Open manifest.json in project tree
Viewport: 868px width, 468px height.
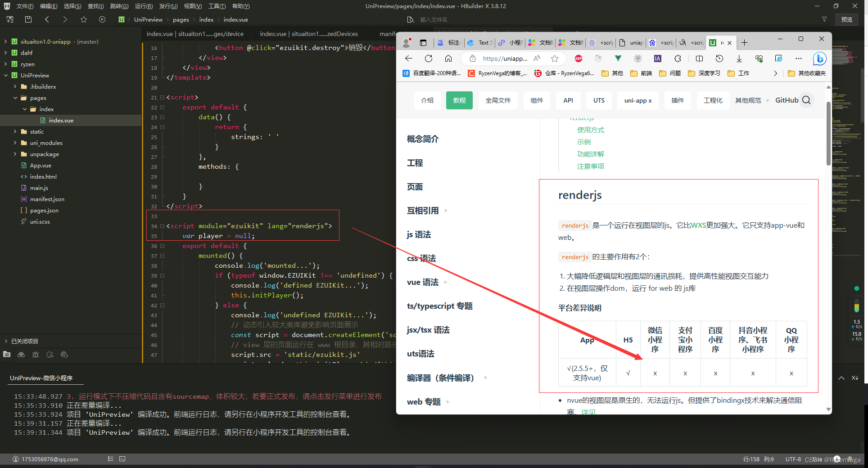47,199
